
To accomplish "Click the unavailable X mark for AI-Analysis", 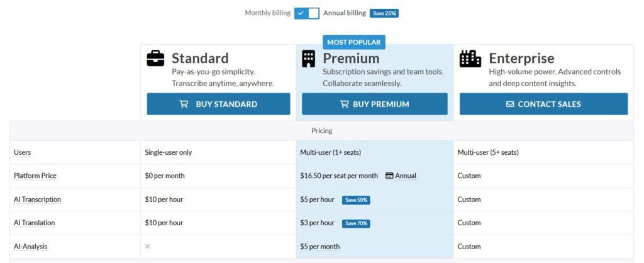I will [148, 247].
